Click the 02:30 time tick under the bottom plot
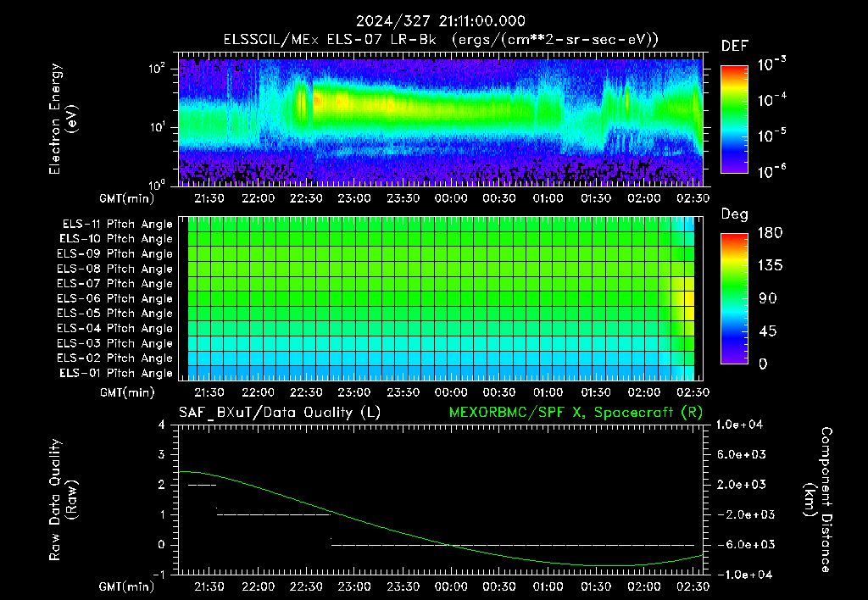 pos(693,586)
